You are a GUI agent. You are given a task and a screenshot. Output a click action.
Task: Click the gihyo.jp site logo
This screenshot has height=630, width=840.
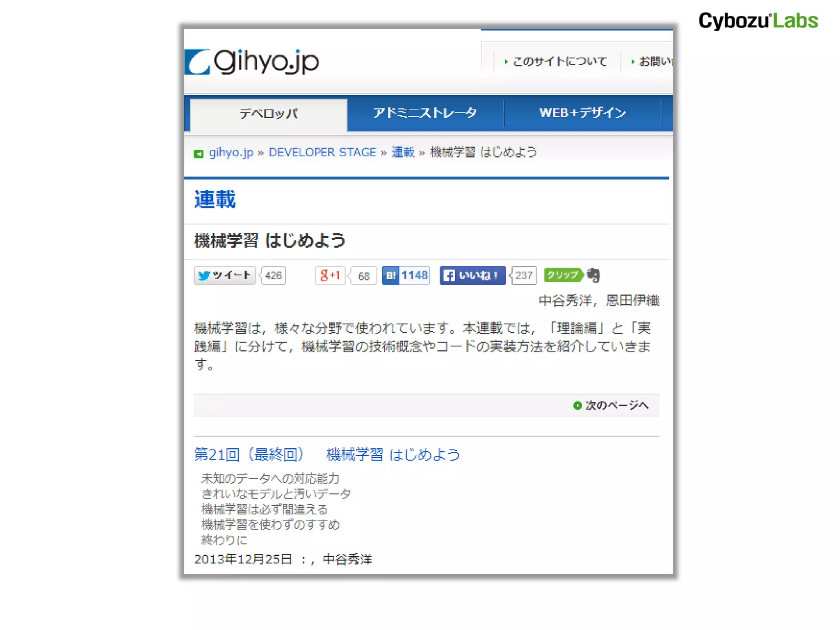pyautogui.click(x=251, y=62)
